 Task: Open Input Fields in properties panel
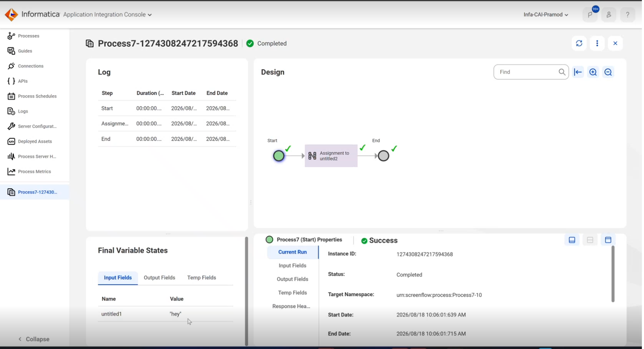pos(292,265)
